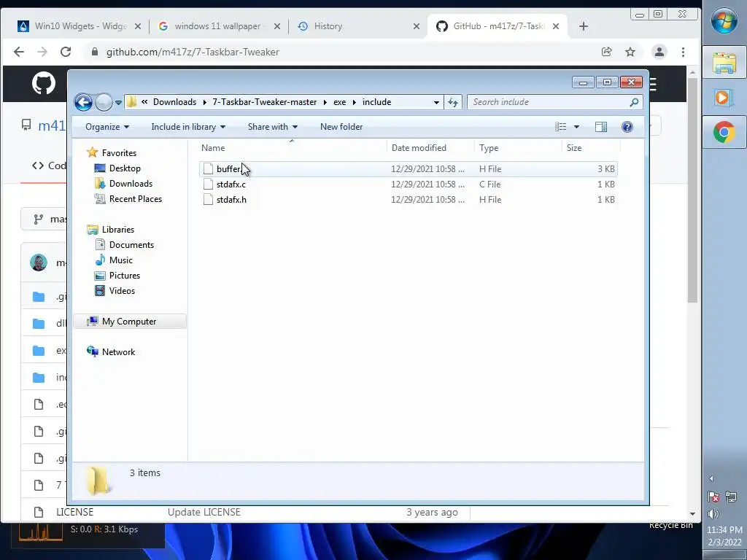Open Windows Media Player taskbar icon
747x560 pixels.
(x=724, y=98)
